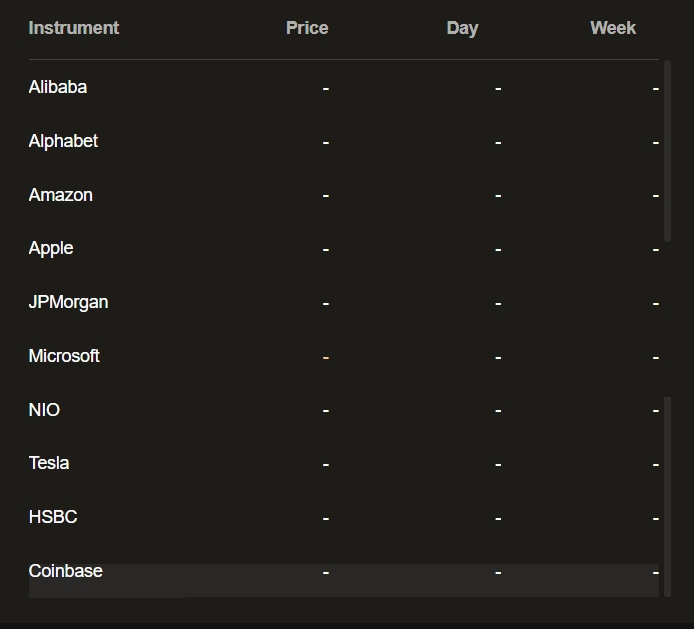Open the HSBC instrument row
Screen dimensions: 694x629
coord(53,517)
